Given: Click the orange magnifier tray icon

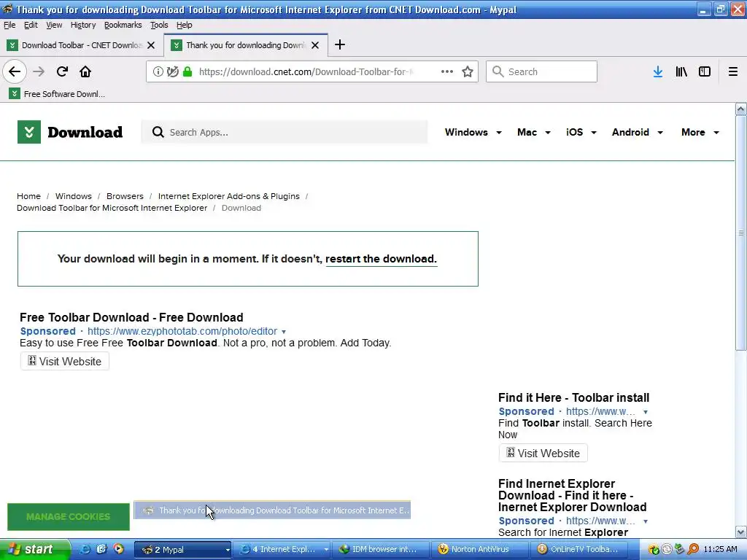Looking at the screenshot, I should tap(693, 550).
